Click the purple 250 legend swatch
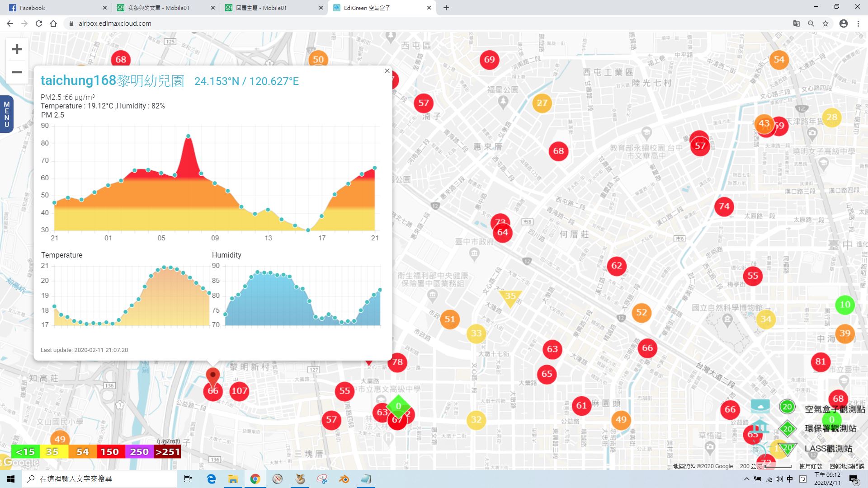This screenshot has width=868, height=488. pyautogui.click(x=139, y=452)
